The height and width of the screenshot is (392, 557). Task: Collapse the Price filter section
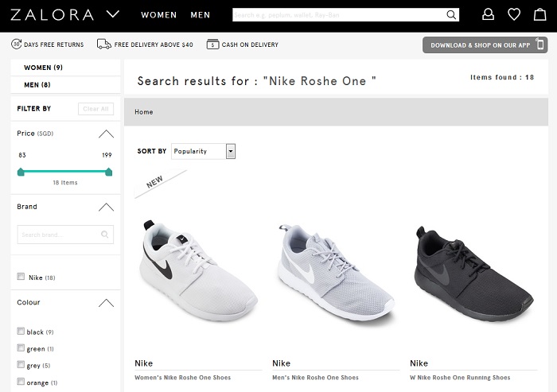tap(106, 134)
